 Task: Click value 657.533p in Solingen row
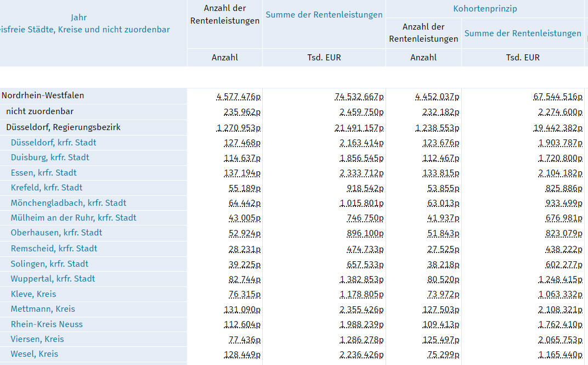pyautogui.click(x=365, y=265)
